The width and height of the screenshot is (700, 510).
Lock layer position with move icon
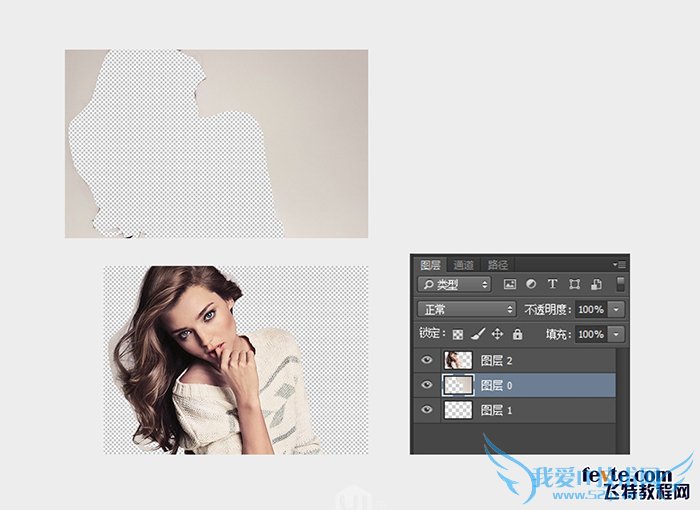pos(497,334)
